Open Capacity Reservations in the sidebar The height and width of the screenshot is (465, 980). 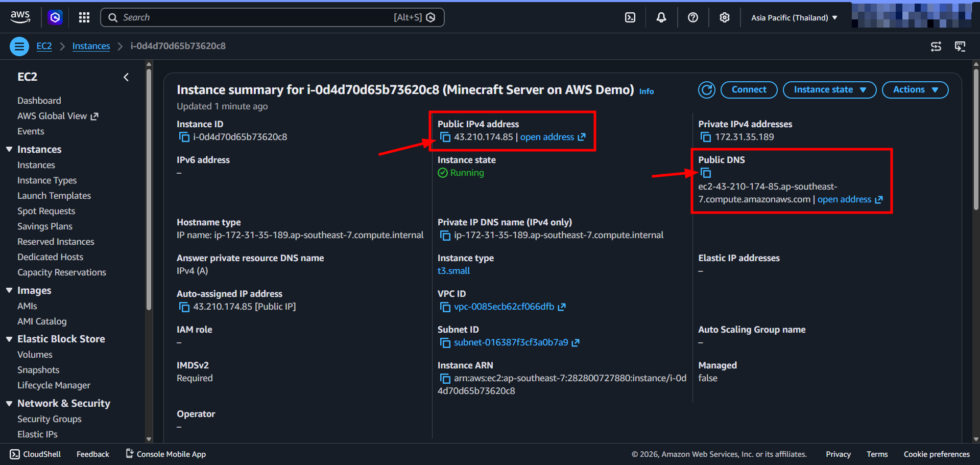tap(62, 272)
